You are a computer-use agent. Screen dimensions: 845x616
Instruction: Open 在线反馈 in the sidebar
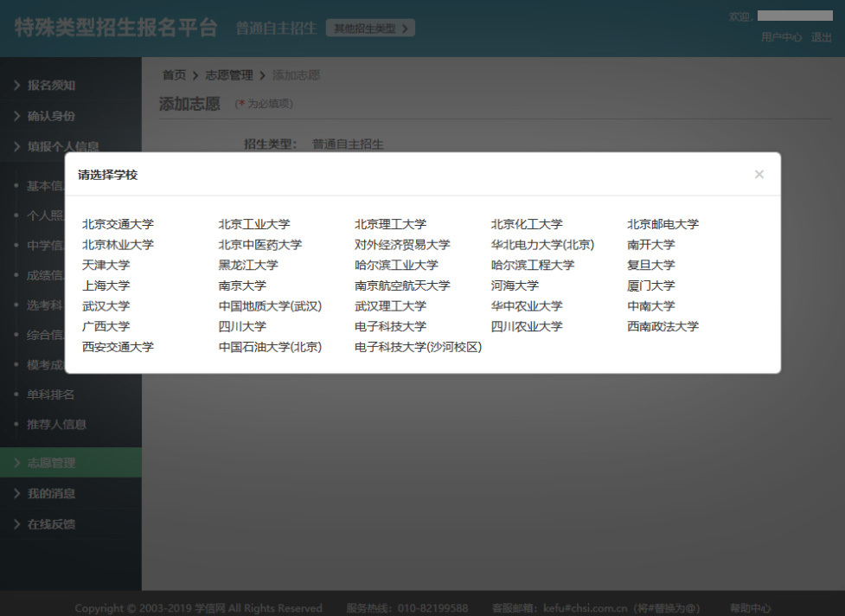[x=71, y=523]
